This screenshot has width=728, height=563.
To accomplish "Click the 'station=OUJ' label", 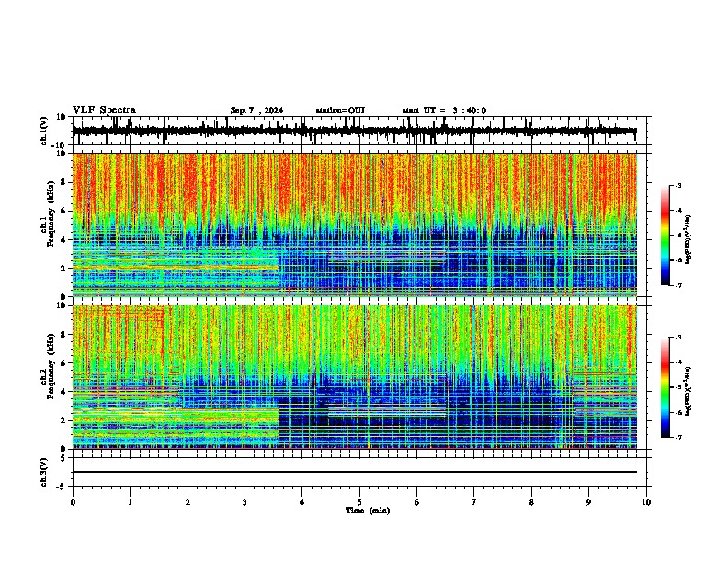I will 340,110.
